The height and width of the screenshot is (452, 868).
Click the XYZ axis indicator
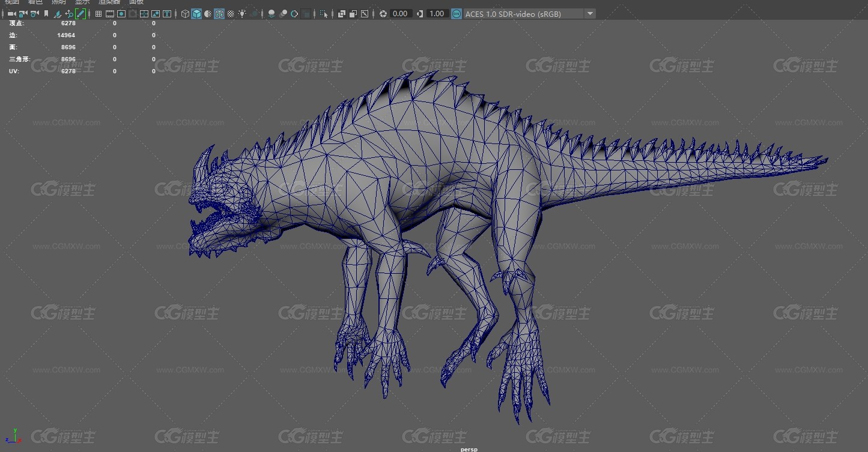coord(12,437)
